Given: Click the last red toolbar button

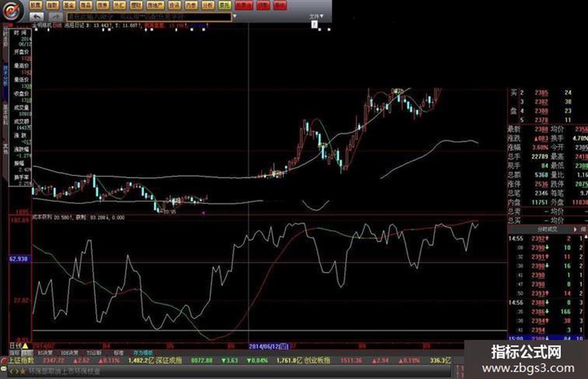Looking at the screenshot, I should pos(280,5).
